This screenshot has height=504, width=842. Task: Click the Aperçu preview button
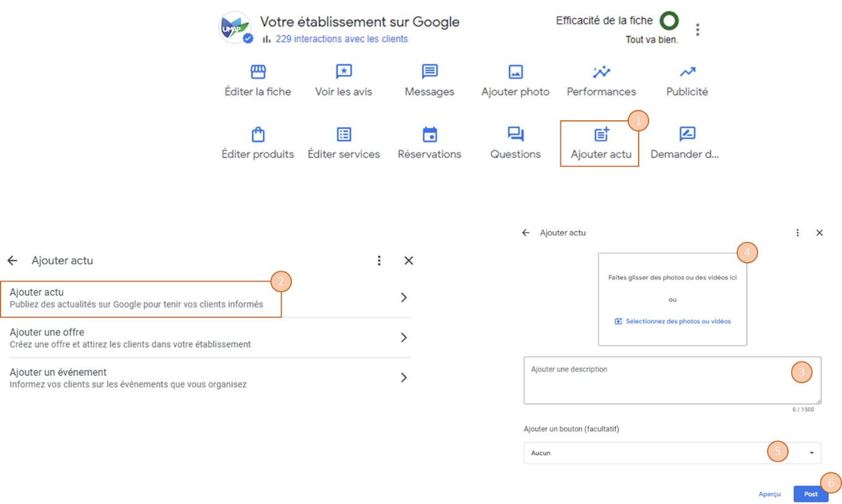point(770,494)
